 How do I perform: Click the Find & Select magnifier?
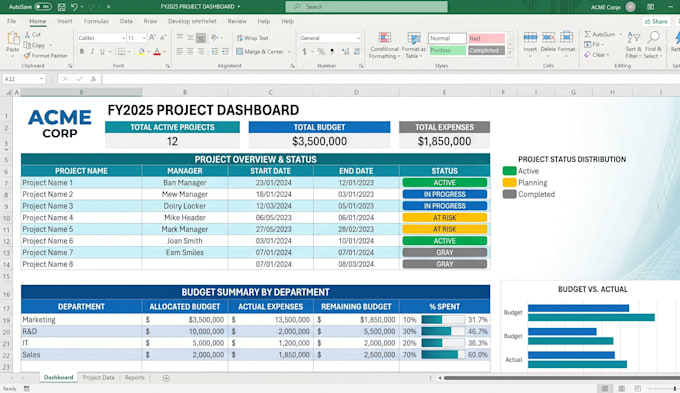tap(654, 38)
